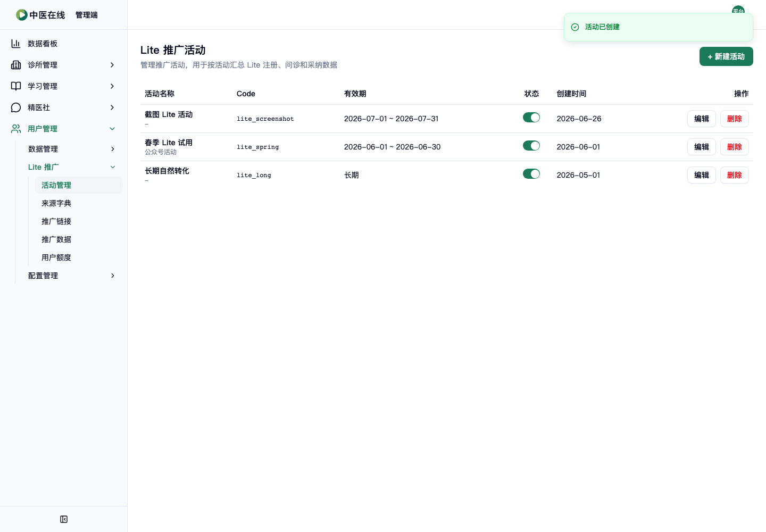Click created date 2026-05-01
766x532 pixels.
pos(578,175)
